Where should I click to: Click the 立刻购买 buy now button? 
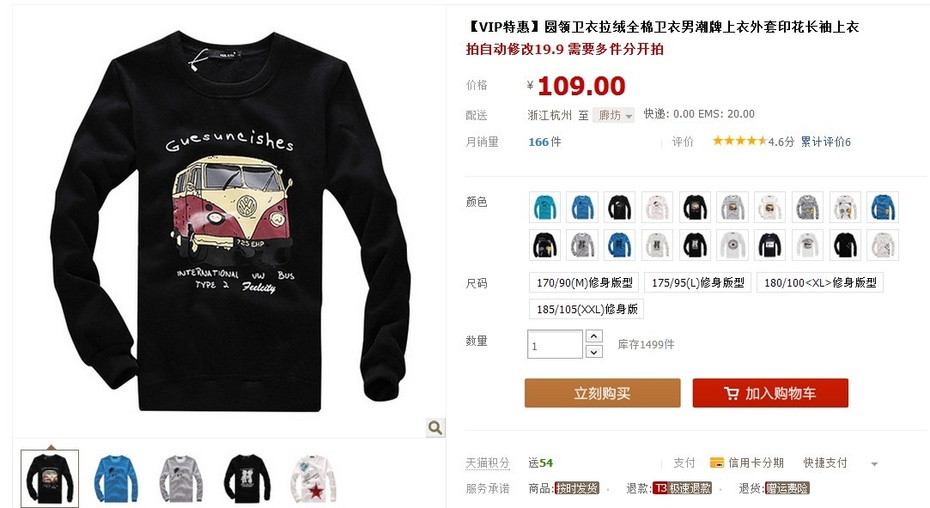tap(602, 393)
